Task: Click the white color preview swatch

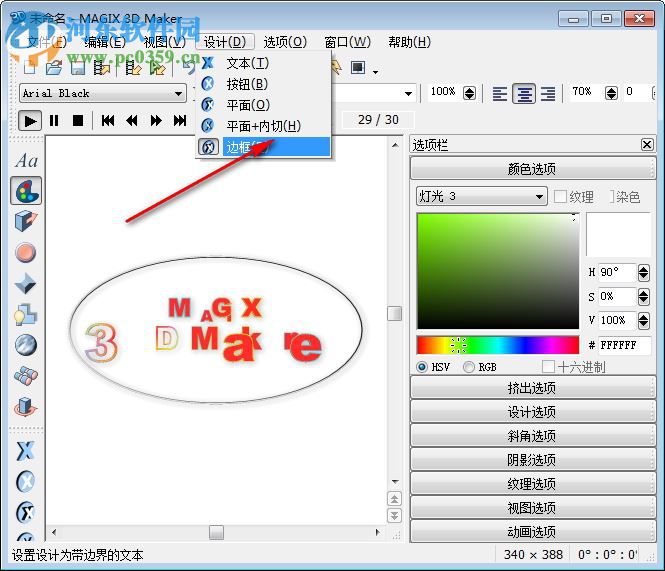Action: (x=618, y=234)
